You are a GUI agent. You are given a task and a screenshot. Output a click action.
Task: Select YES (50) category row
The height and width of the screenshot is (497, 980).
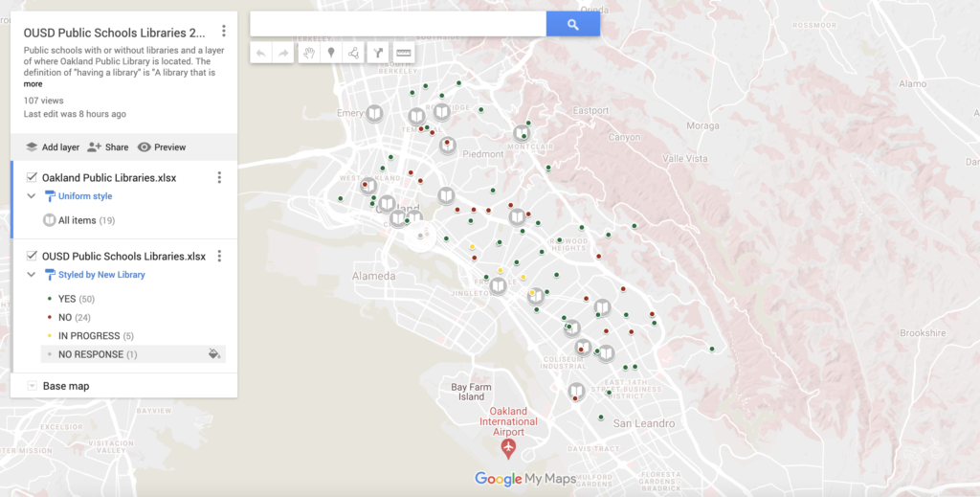[133, 299]
